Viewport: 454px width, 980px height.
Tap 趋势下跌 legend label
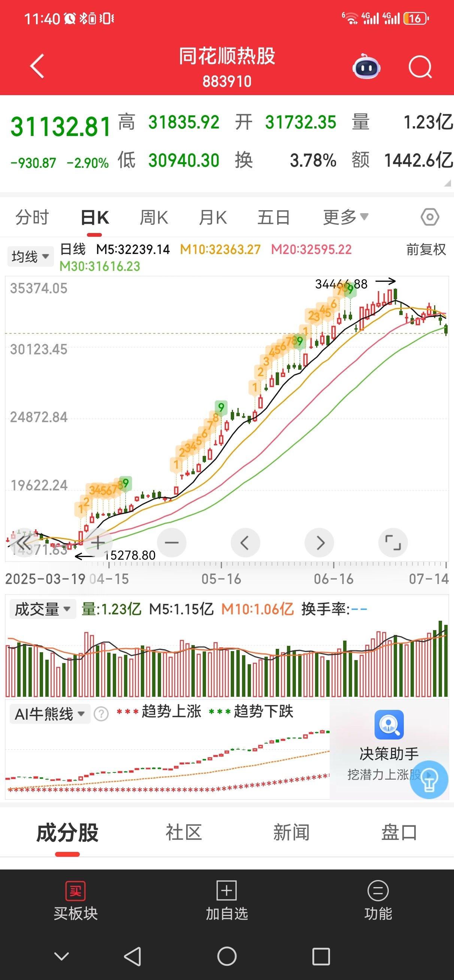pos(263,711)
